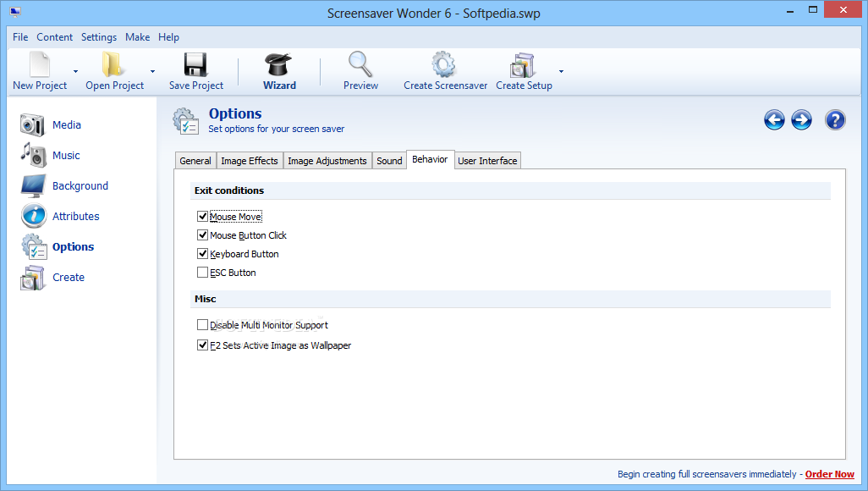Viewport: 868px width, 491px height.
Task: Toggle the Keyboard Button checkbox
Action: 202,254
